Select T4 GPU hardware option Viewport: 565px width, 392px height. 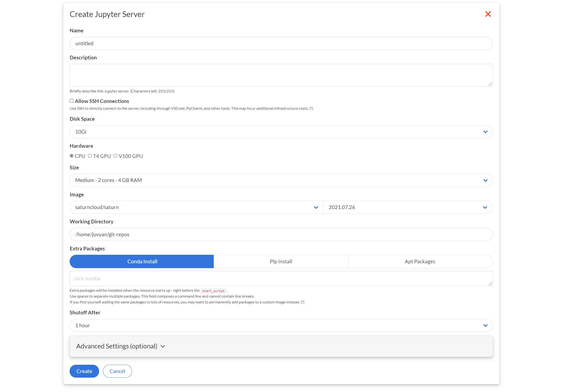90,156
